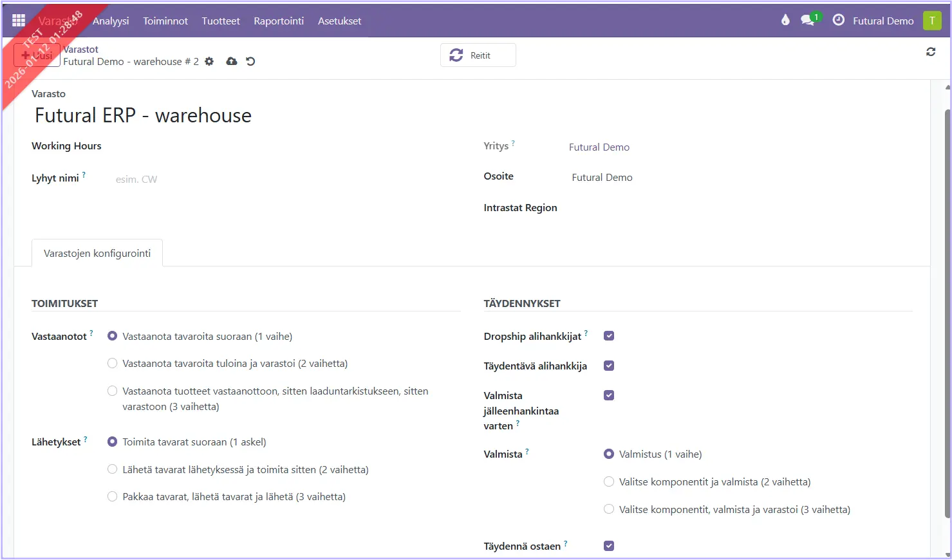Click the refresh icon at top right
Viewport: 952px width, 560px height.
[931, 51]
